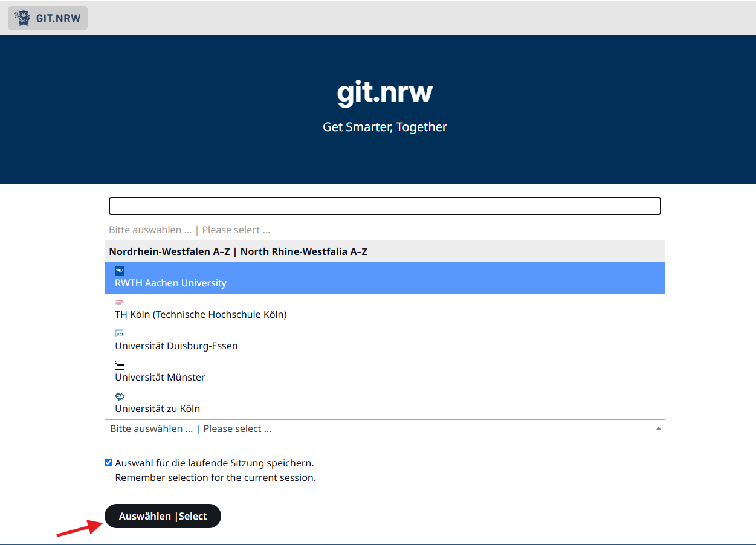
Task: Click the Universität Münster logo icon
Action: 119,364
